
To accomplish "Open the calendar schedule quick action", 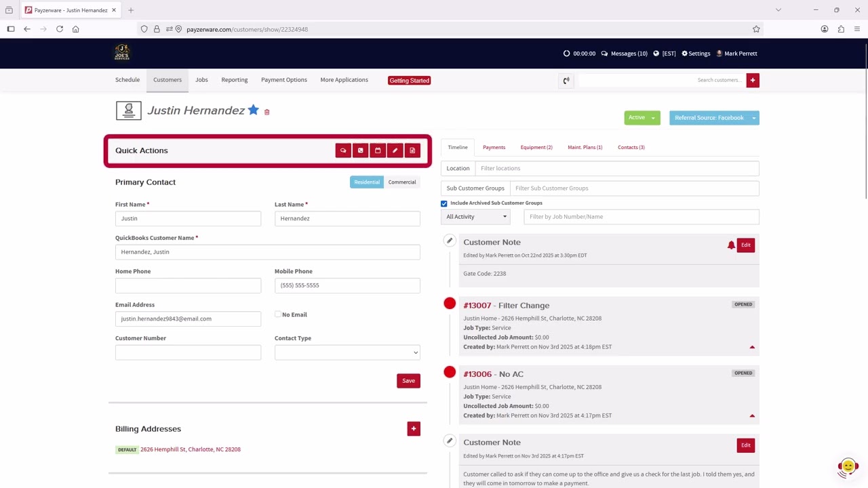I will (x=378, y=150).
